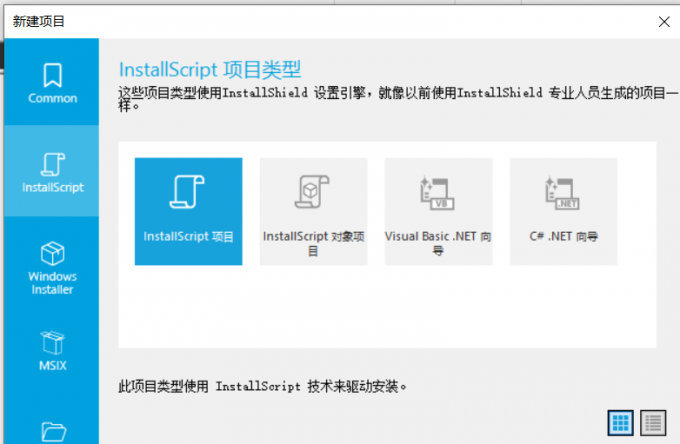Click the folder icon in the sidebar
The image size is (680, 444).
point(53,431)
